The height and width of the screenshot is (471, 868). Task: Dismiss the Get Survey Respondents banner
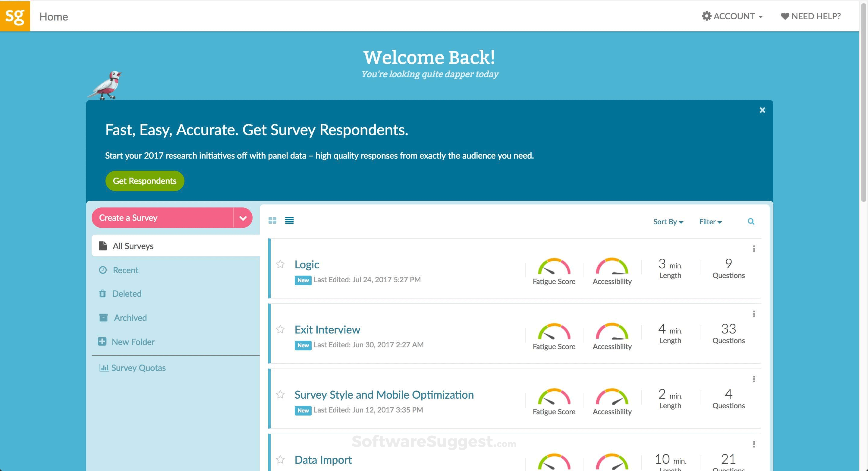click(x=763, y=110)
